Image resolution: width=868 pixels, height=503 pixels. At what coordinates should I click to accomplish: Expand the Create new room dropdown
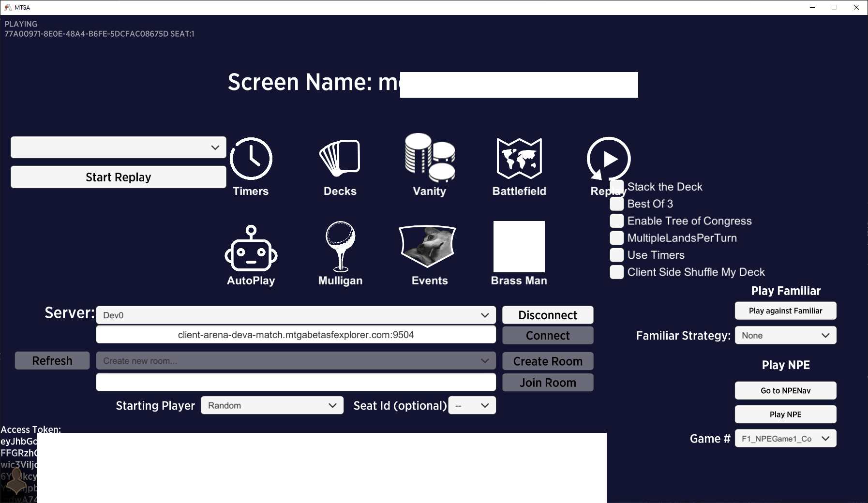pyautogui.click(x=296, y=361)
